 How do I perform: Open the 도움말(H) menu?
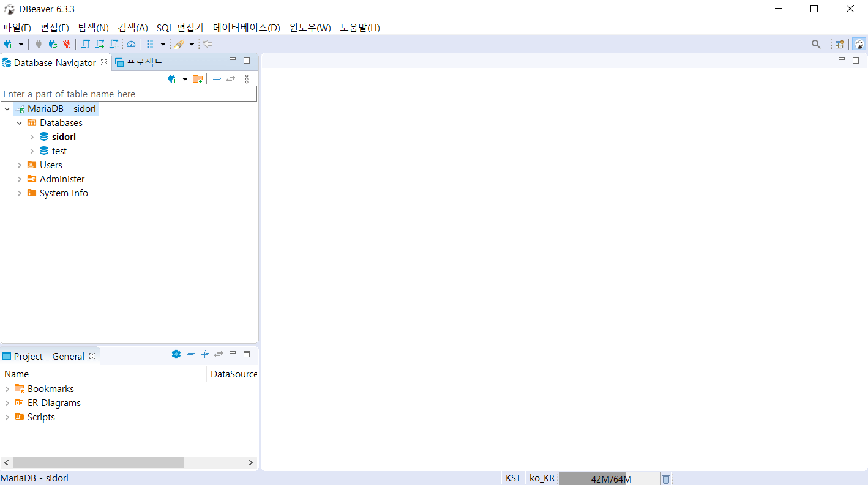tap(360, 28)
